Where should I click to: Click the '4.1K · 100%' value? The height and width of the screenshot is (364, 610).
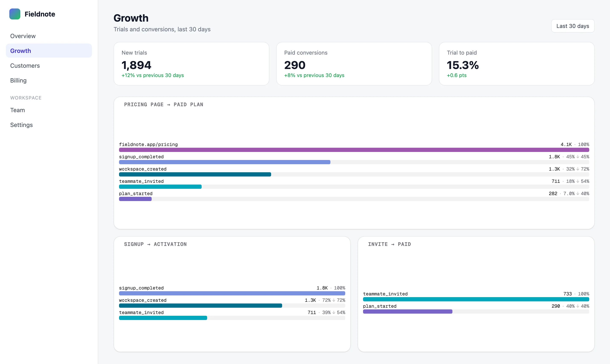point(575,145)
